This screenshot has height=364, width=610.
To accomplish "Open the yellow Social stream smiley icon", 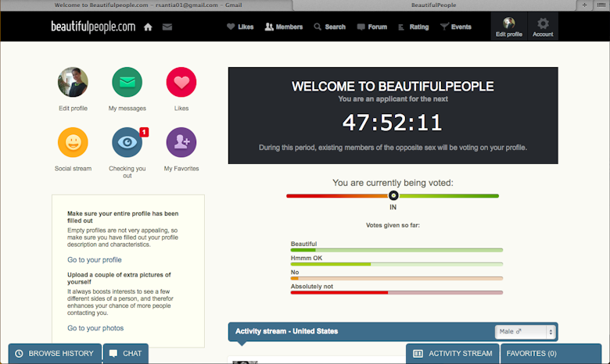I will pyautogui.click(x=73, y=142).
